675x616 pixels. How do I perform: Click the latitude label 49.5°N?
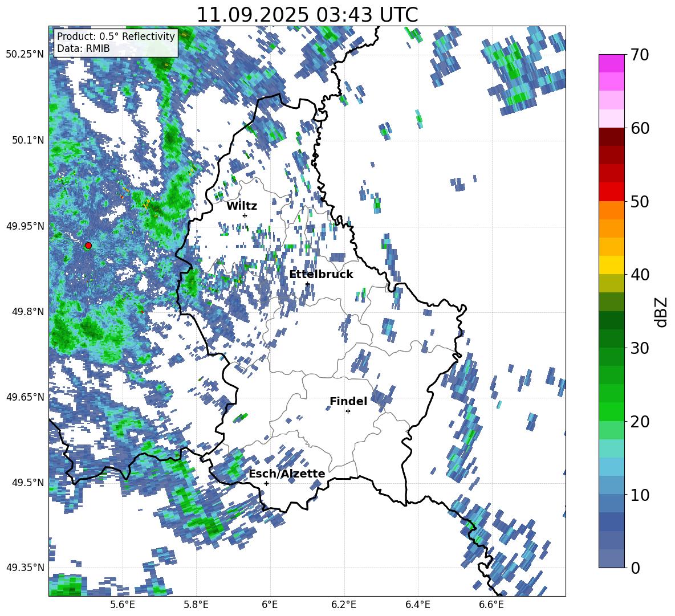(27, 482)
